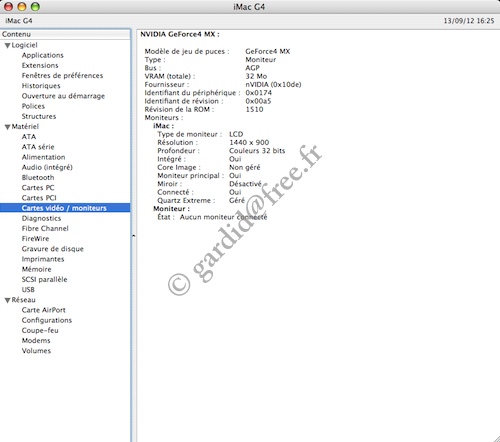Click the Réseau category label

pyautogui.click(x=23, y=300)
